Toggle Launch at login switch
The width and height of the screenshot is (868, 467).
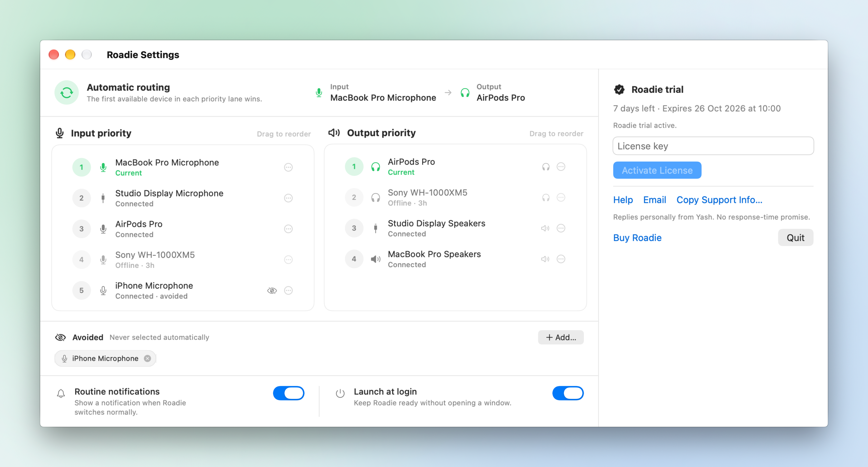(568, 393)
